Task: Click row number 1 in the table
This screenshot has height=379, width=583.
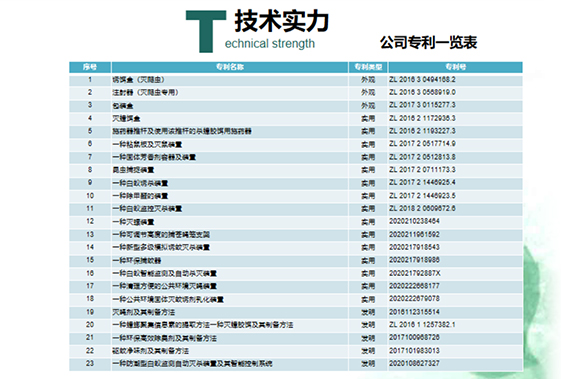Action: [90, 80]
